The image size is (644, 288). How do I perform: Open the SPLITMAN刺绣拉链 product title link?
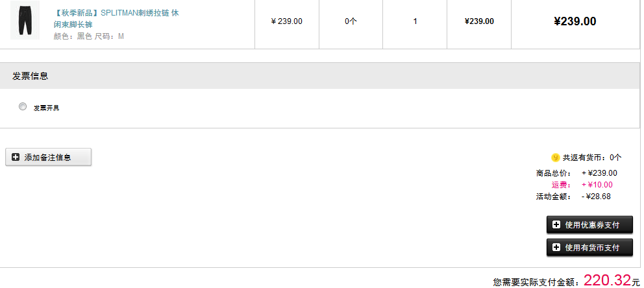pos(116,18)
